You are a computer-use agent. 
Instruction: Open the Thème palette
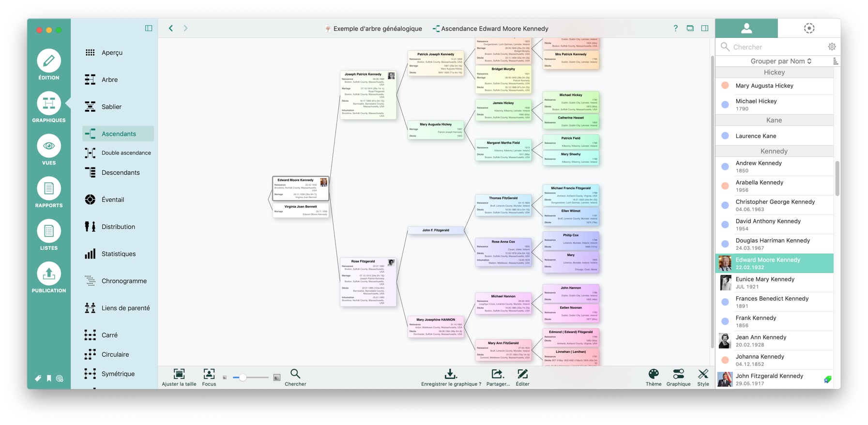[x=654, y=378]
